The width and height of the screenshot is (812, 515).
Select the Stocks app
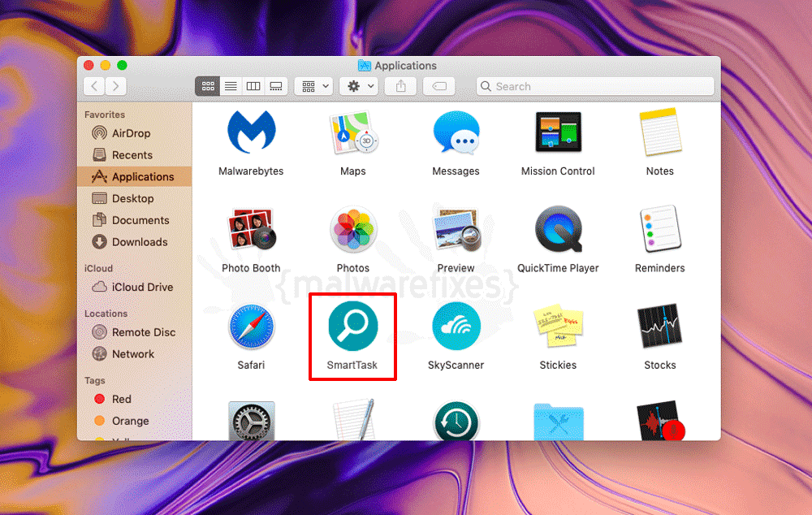pos(659,327)
